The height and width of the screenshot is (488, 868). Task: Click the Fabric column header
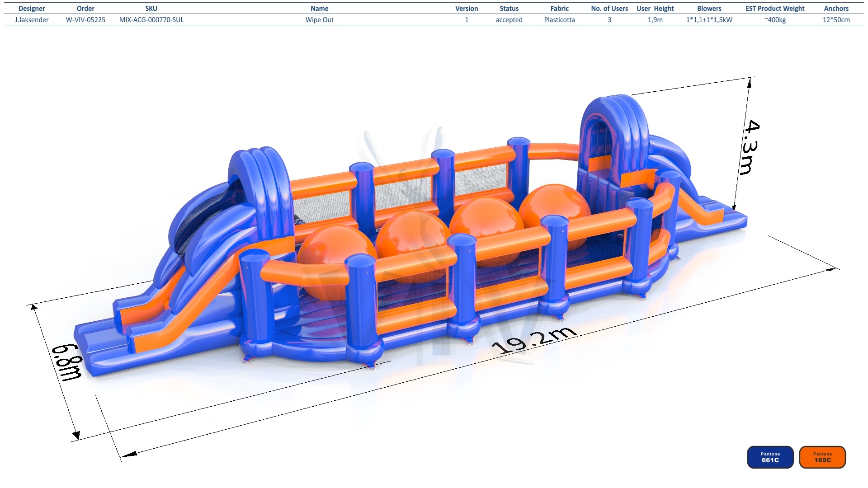coord(560,9)
